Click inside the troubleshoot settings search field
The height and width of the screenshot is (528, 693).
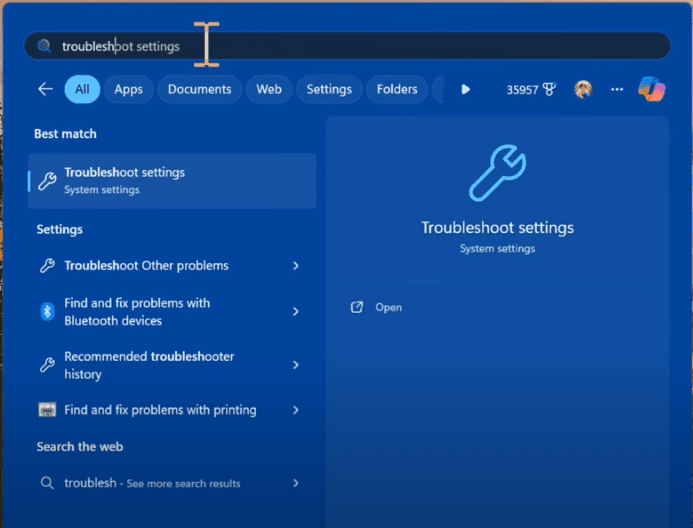pos(347,46)
